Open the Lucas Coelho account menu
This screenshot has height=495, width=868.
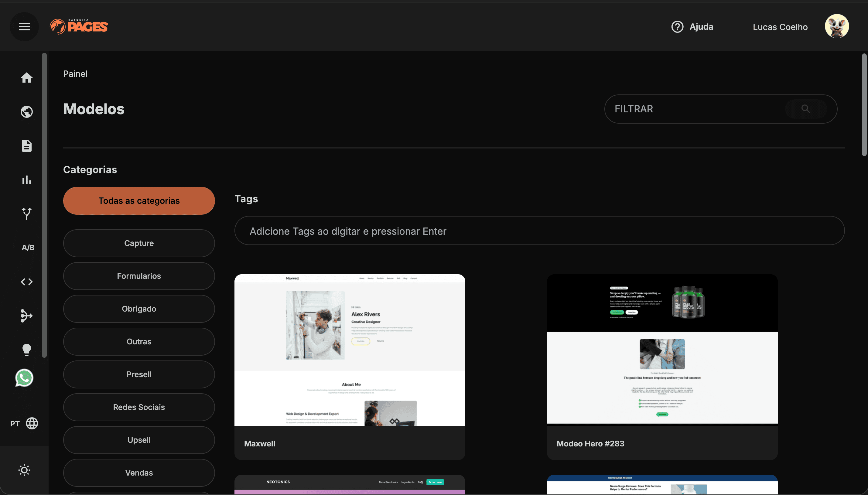pos(780,27)
